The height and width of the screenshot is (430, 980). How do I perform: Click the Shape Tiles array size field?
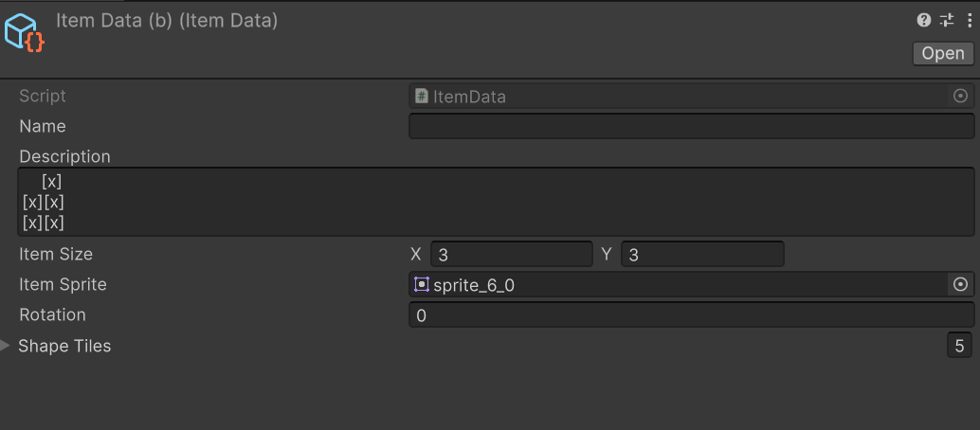[959, 346]
